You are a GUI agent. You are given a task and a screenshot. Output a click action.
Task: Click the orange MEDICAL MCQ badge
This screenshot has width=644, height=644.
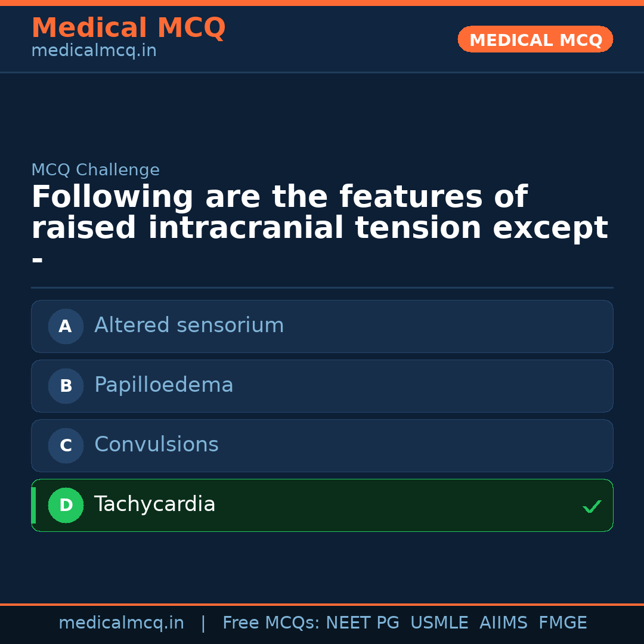[x=535, y=39]
